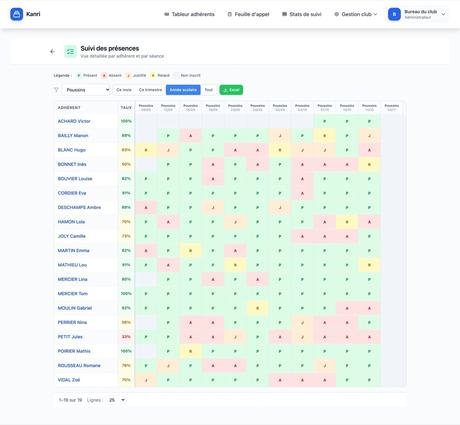Click VIDAL Zoé's justified cell in first session
This screenshot has width=460, height=425.
click(146, 380)
